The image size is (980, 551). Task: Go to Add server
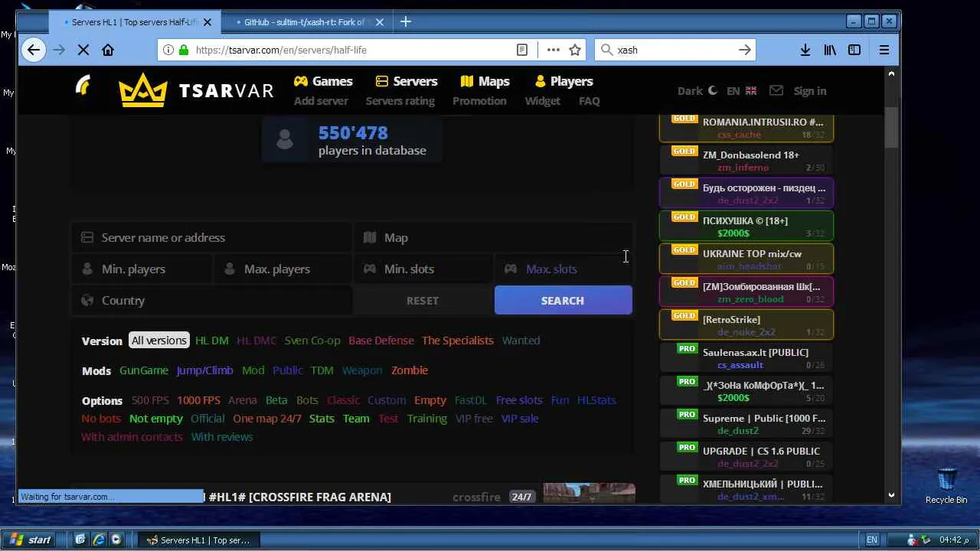[x=321, y=101]
